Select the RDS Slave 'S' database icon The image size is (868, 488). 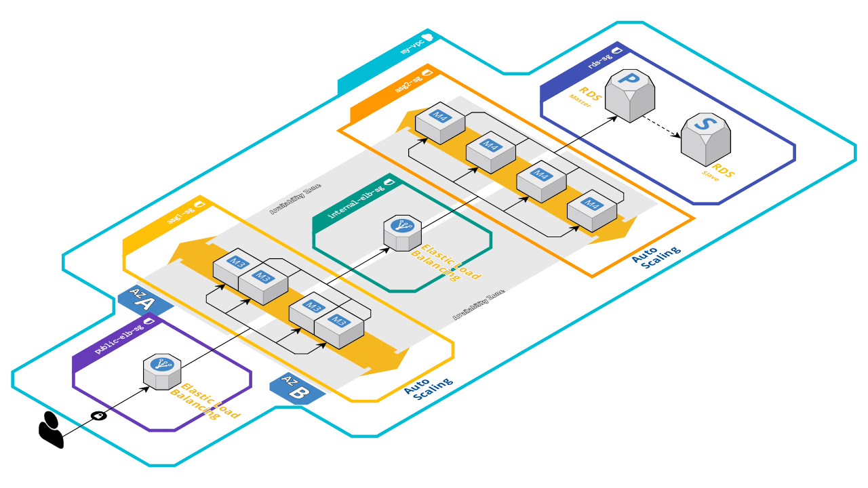pos(706,139)
